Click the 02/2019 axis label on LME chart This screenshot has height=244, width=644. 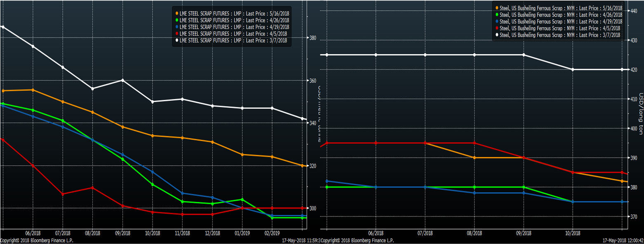(x=273, y=233)
